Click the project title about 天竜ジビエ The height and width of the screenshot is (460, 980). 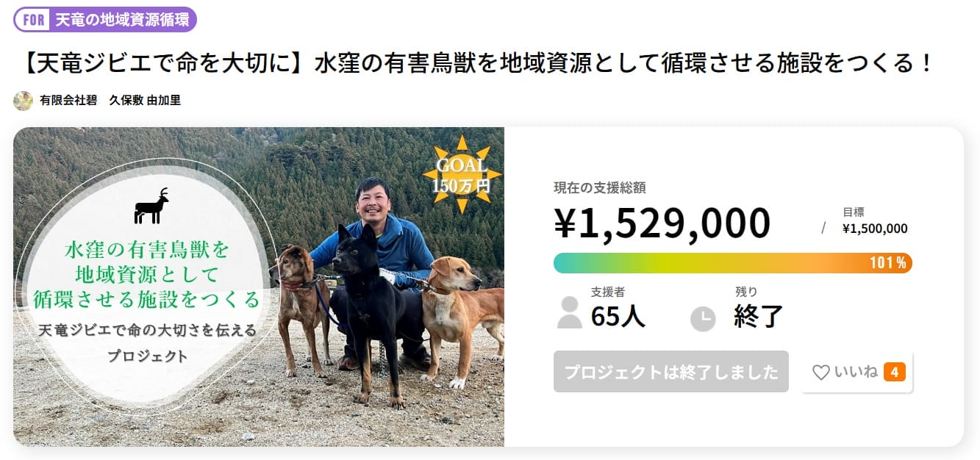point(473,63)
